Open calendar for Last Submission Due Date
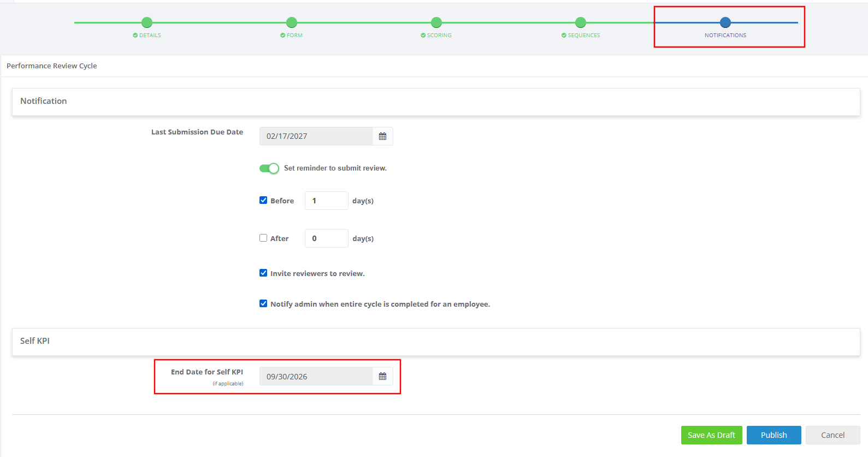The width and height of the screenshot is (868, 457). click(382, 136)
